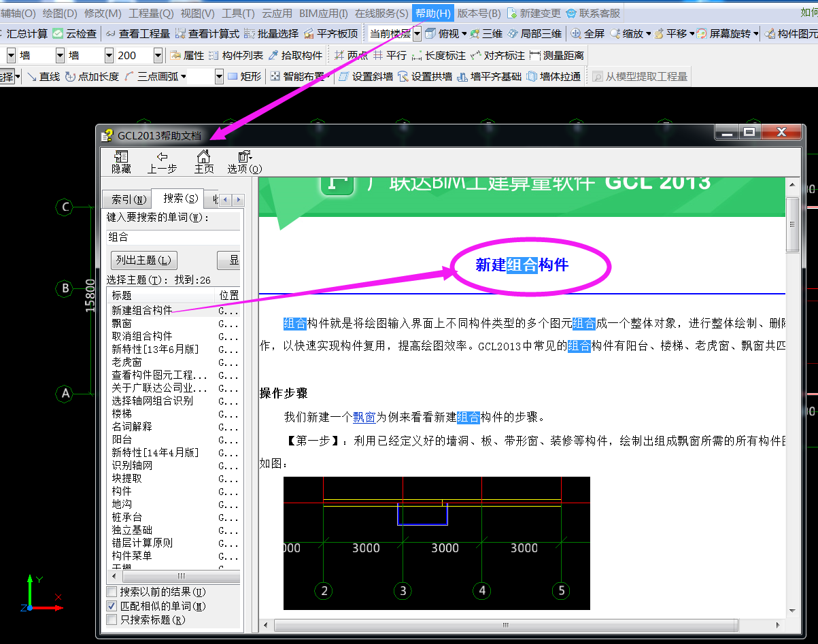This screenshot has width=818, height=644.
Task: Open the empty dropdown left of 矩形
Action: click(x=219, y=77)
